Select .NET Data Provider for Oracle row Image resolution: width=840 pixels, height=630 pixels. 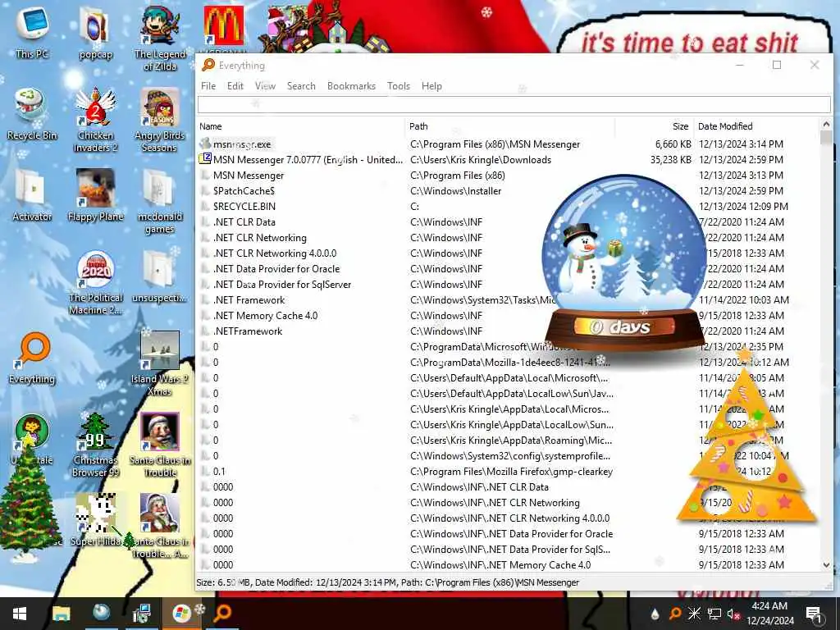(x=509, y=269)
